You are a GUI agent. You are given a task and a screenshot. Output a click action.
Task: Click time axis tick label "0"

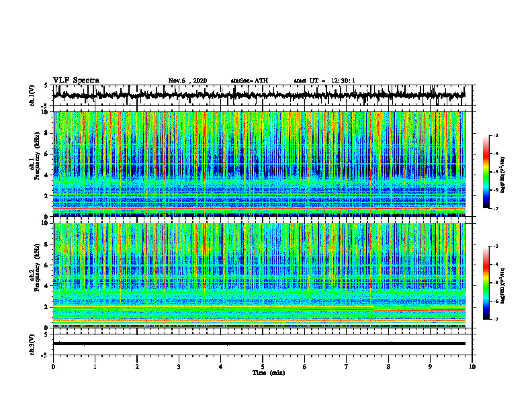tap(53, 367)
